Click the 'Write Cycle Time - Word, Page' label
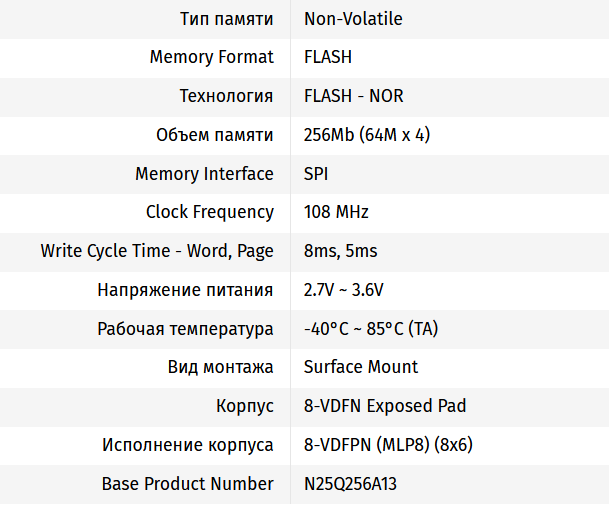Viewport: 609px width, 506px height. pyautogui.click(x=157, y=251)
